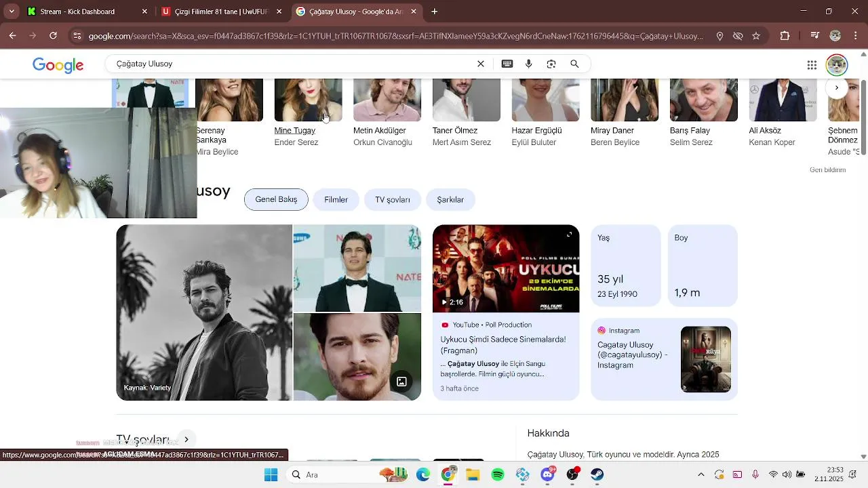The width and height of the screenshot is (868, 488).
Task: Open media controls icon in Chrome toolbar
Action: (815, 36)
